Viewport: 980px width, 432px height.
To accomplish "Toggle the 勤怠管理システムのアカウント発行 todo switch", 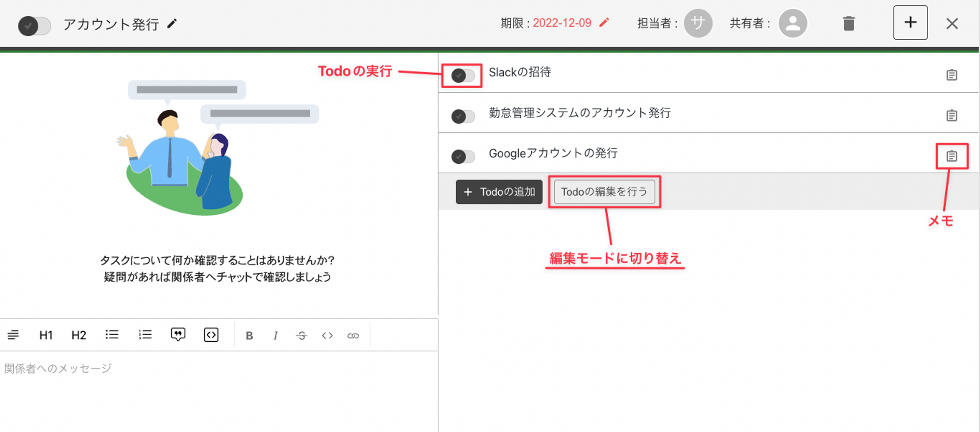I will pyautogui.click(x=463, y=117).
